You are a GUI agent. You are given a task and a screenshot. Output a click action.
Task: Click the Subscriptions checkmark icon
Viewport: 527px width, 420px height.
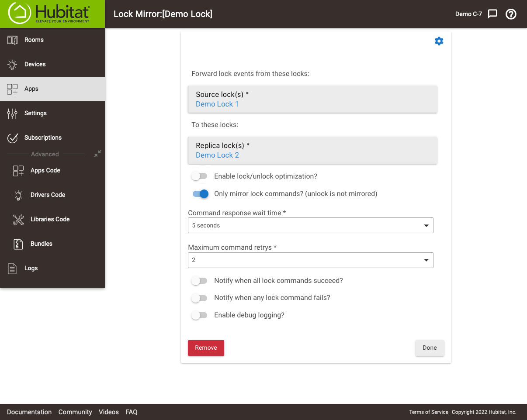pyautogui.click(x=12, y=138)
